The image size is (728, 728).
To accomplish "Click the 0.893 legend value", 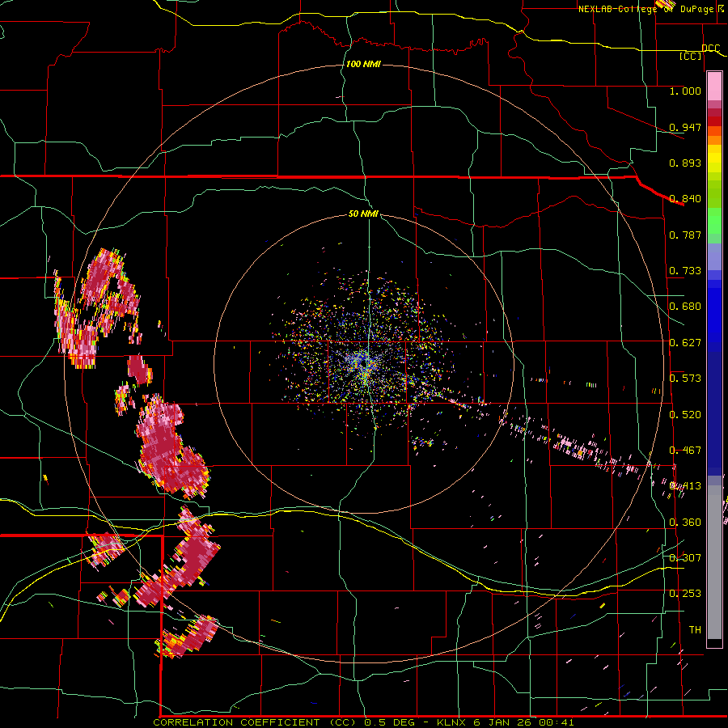I will [x=685, y=163].
